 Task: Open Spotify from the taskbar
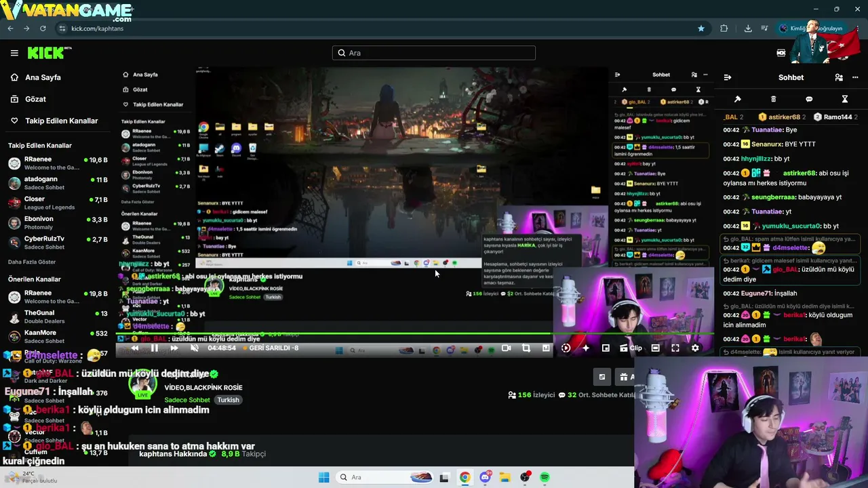[x=545, y=477]
